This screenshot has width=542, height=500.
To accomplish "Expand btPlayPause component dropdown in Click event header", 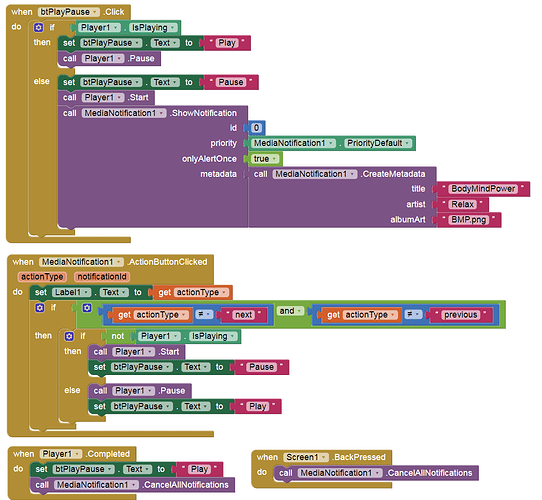I will tap(69, 12).
